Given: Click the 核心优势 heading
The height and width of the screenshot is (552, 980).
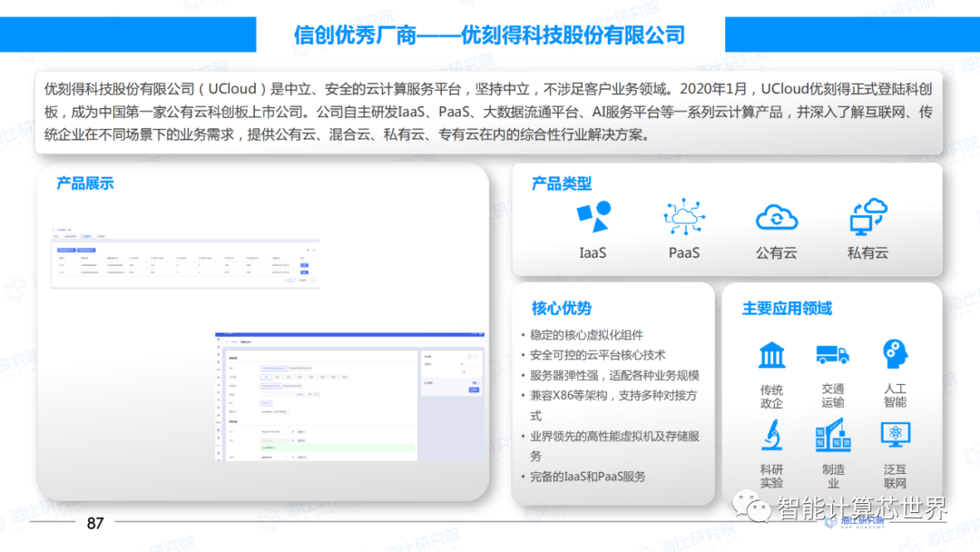Looking at the screenshot, I should (x=562, y=308).
